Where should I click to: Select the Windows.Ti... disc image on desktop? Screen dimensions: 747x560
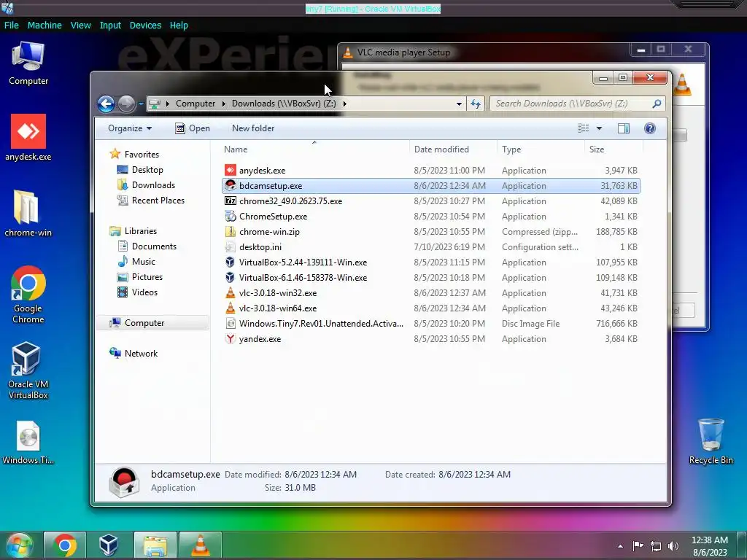coord(28,443)
